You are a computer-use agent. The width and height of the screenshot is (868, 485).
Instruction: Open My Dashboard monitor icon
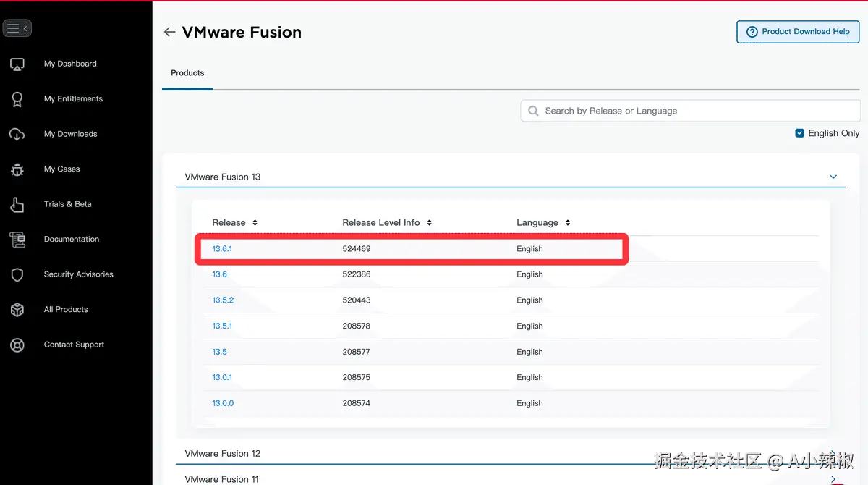(x=17, y=64)
